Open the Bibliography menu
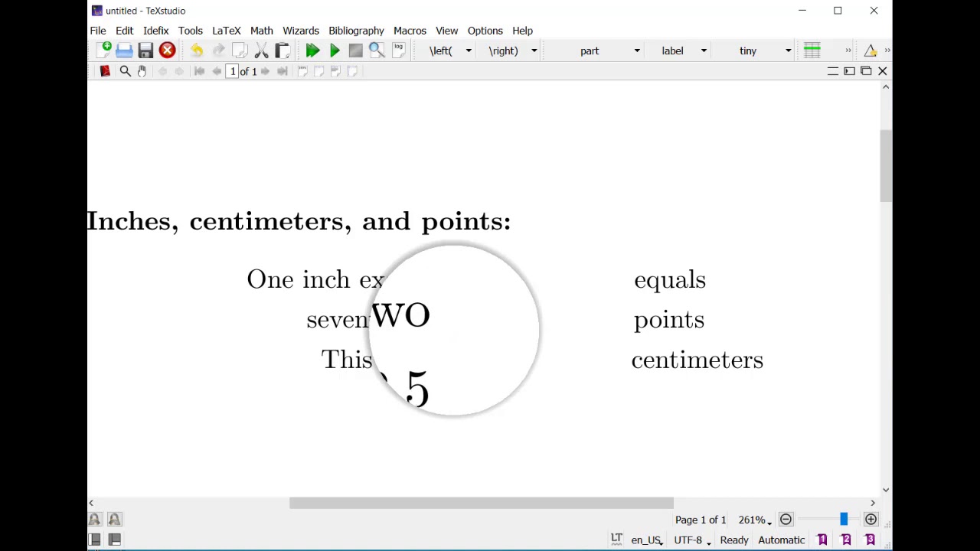 click(356, 31)
